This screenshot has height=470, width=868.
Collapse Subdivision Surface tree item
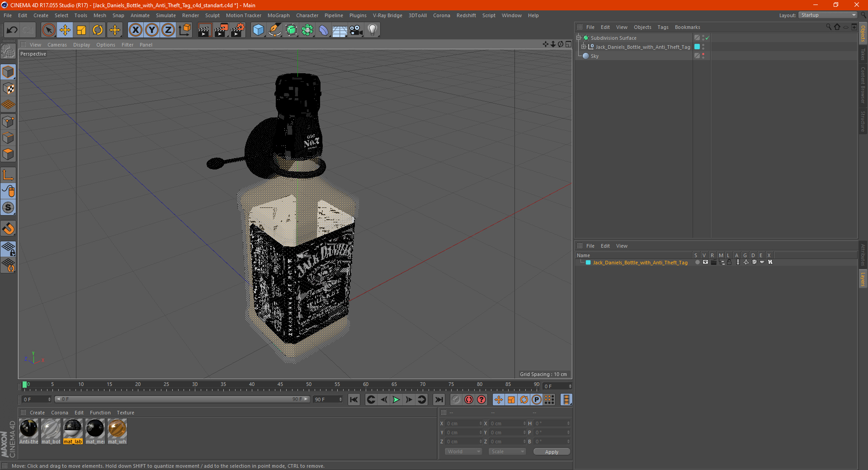pyautogui.click(x=579, y=38)
